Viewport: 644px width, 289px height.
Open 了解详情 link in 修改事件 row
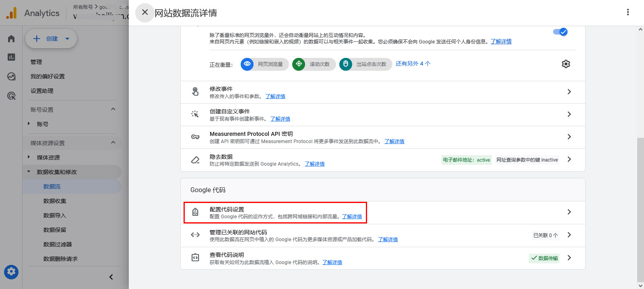coord(275,96)
